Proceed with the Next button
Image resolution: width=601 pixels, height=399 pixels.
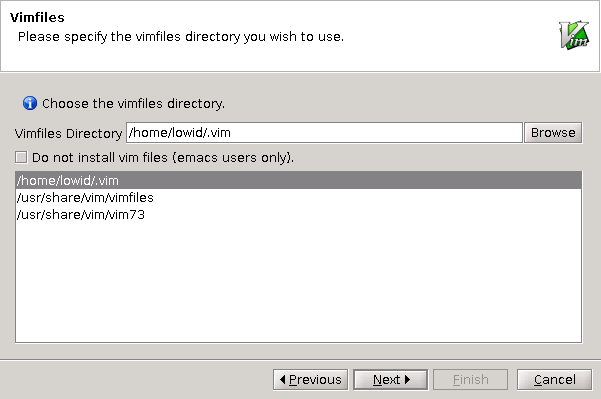[x=391, y=379]
